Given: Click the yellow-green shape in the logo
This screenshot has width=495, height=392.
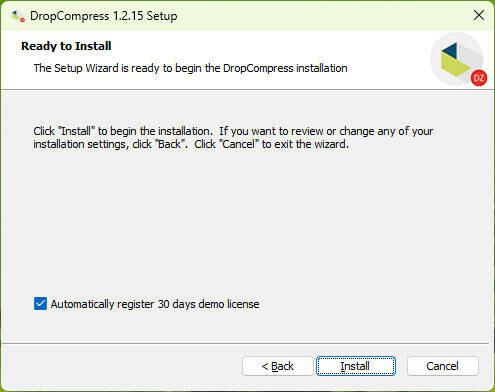Looking at the screenshot, I should tap(454, 64).
